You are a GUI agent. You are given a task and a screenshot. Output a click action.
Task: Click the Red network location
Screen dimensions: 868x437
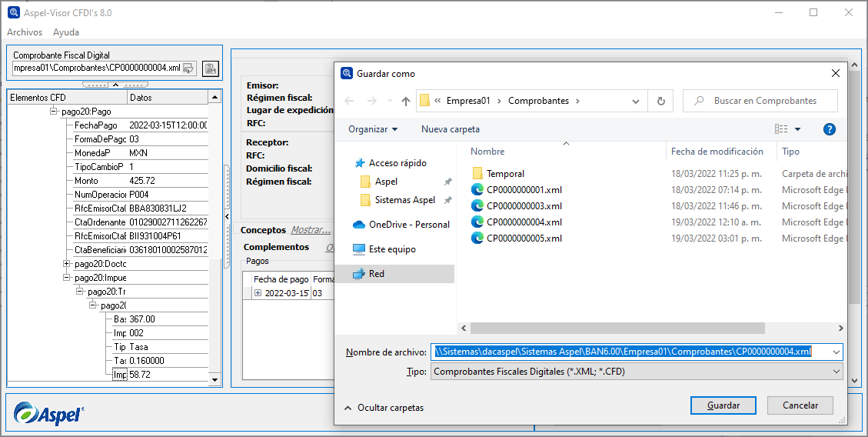376,274
